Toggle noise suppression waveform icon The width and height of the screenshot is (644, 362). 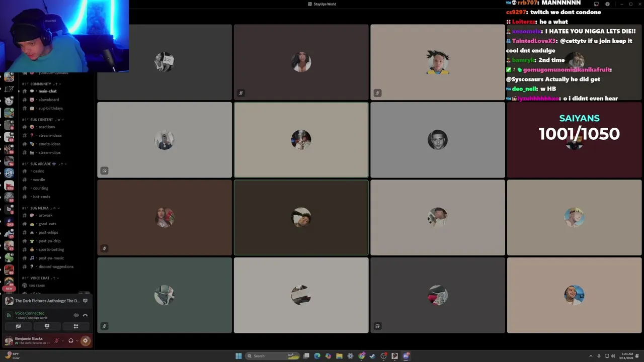76,315
